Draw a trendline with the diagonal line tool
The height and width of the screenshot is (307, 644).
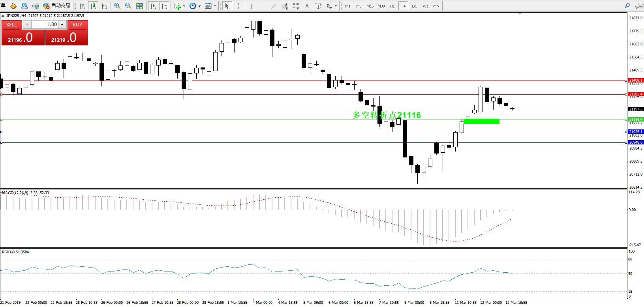point(274,6)
